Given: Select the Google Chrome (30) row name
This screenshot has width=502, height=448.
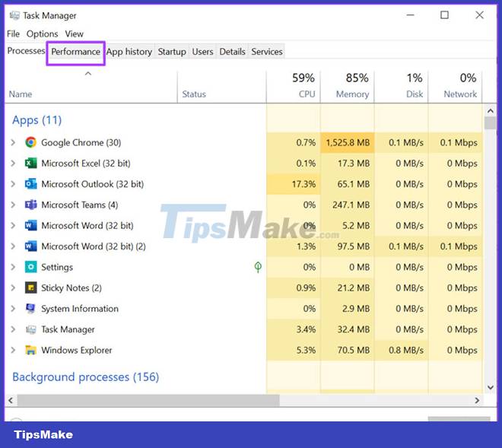Looking at the screenshot, I should click(x=81, y=142).
